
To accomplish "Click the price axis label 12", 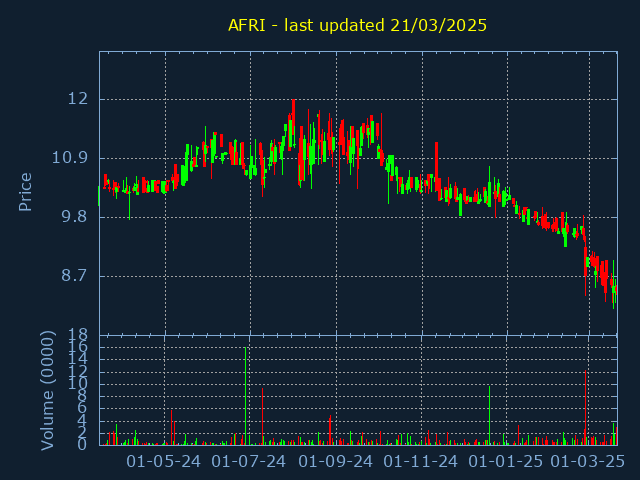I will pyautogui.click(x=78, y=99).
